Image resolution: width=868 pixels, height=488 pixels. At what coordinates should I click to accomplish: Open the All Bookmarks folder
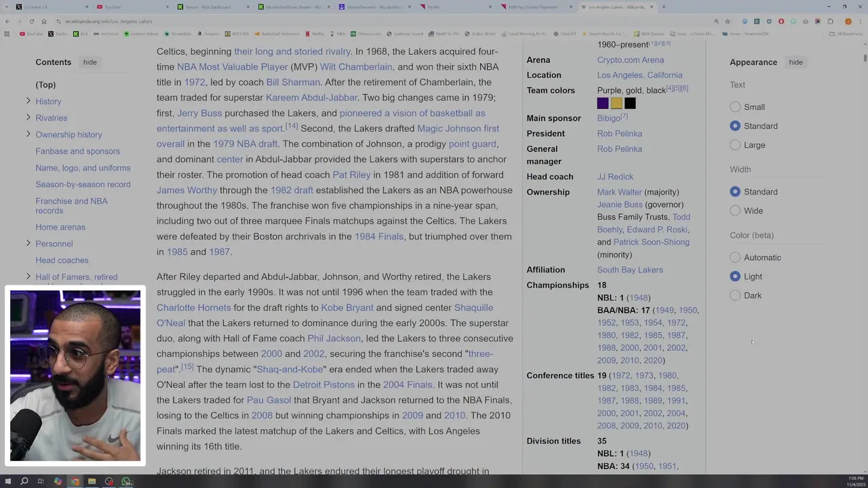tap(847, 33)
